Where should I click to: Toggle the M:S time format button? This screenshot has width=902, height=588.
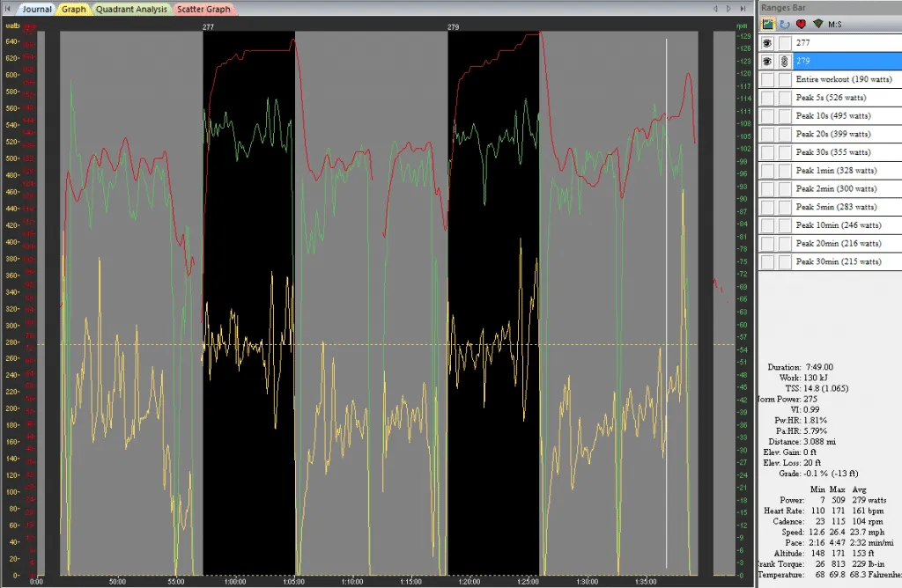835,24
